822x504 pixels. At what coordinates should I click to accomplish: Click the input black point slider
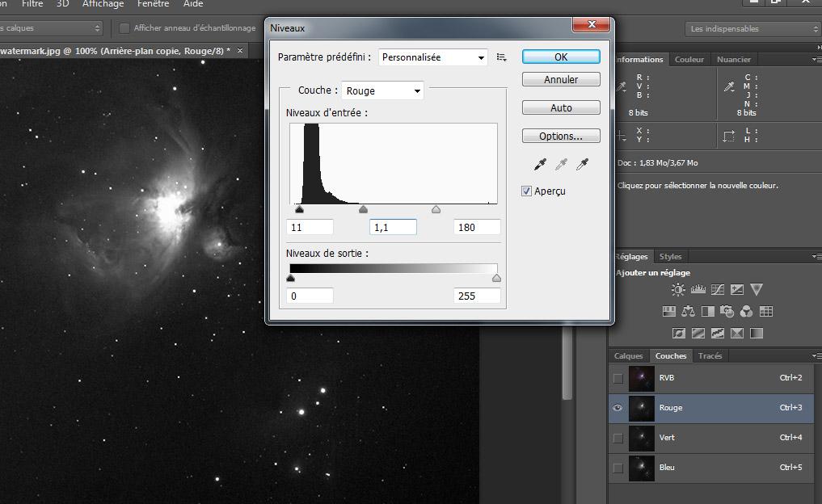point(299,209)
